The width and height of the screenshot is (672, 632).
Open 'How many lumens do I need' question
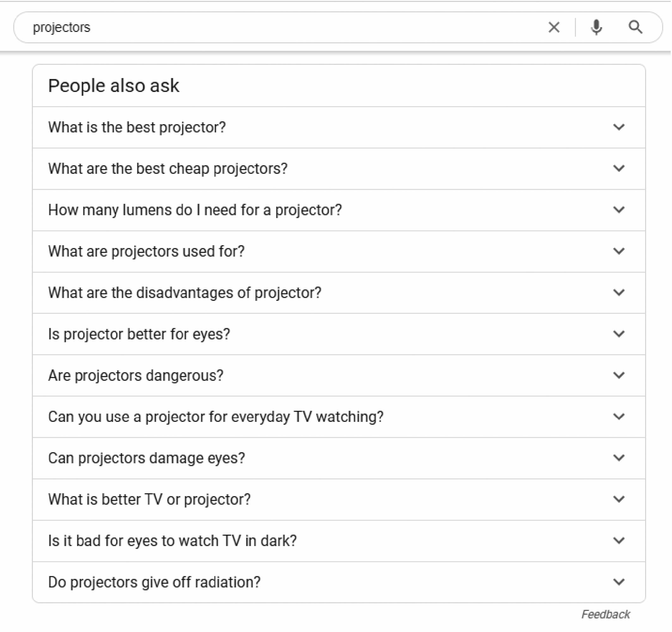click(195, 210)
